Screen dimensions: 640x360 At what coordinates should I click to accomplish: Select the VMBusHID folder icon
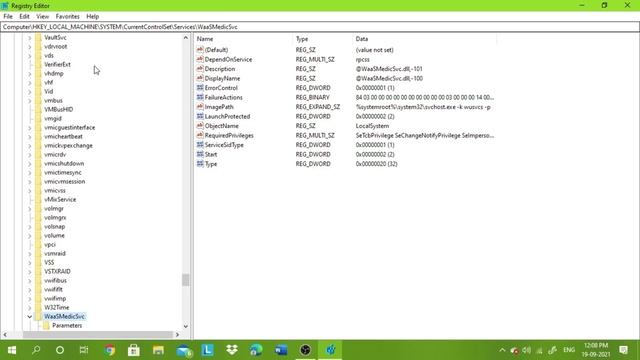38,109
